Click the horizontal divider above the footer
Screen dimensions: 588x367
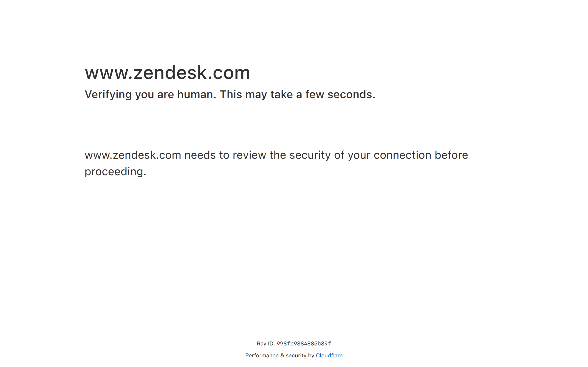pos(294,332)
